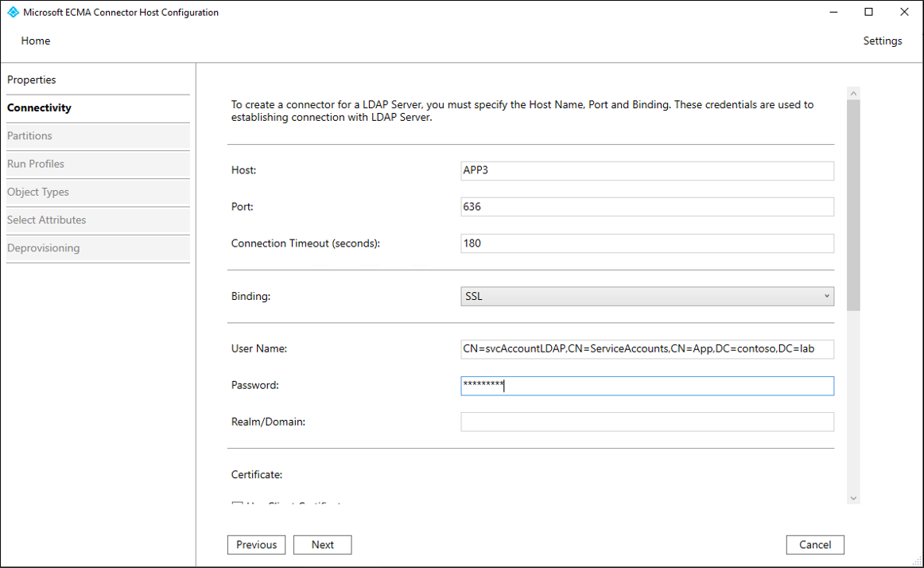Focus the Port text box
The width and height of the screenshot is (924, 568).
pos(646,207)
